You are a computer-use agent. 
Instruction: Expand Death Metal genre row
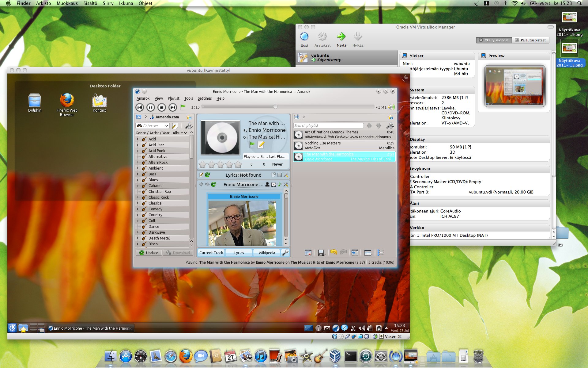(138, 238)
